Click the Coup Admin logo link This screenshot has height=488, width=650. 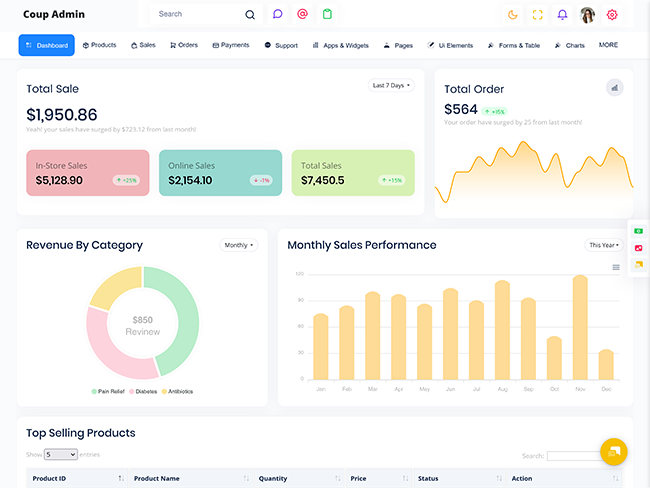click(54, 14)
